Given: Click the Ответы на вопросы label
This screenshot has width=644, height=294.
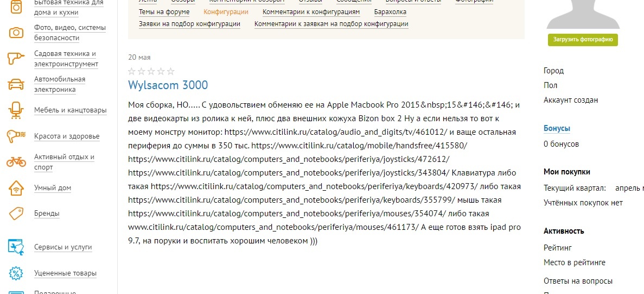Looking at the screenshot, I should point(578,282).
